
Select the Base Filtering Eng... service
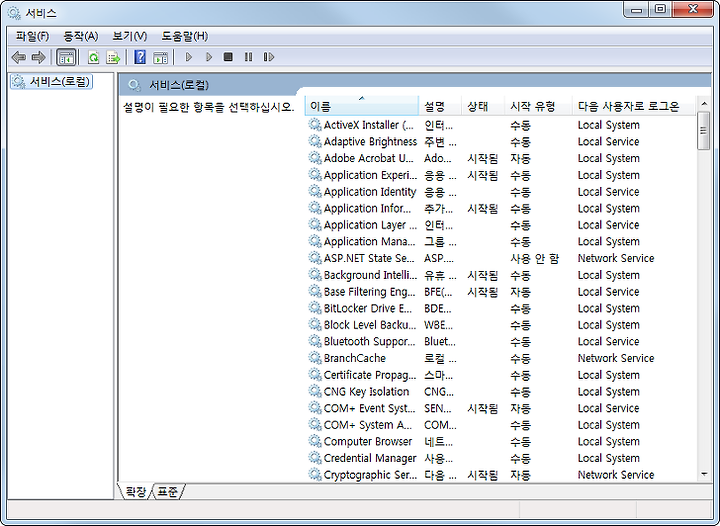click(x=501, y=291)
